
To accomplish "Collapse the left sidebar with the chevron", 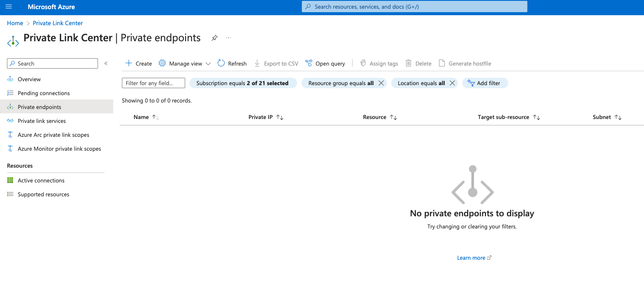I will [106, 63].
